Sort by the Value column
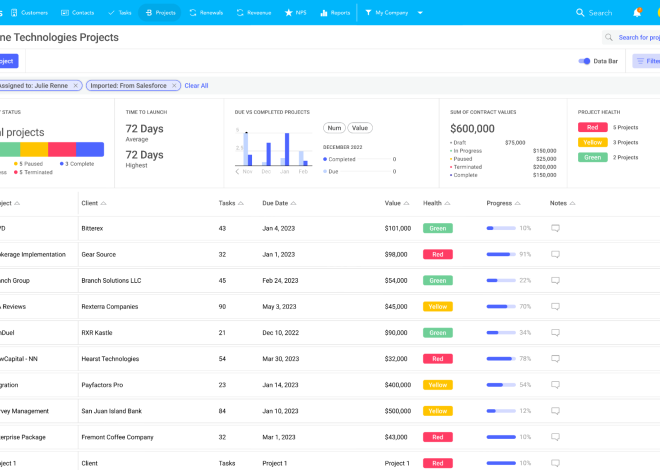The width and height of the screenshot is (660, 470). point(397,203)
